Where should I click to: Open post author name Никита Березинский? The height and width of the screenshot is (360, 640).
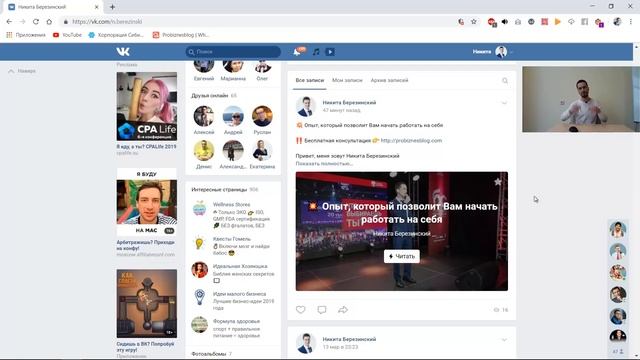point(349,103)
